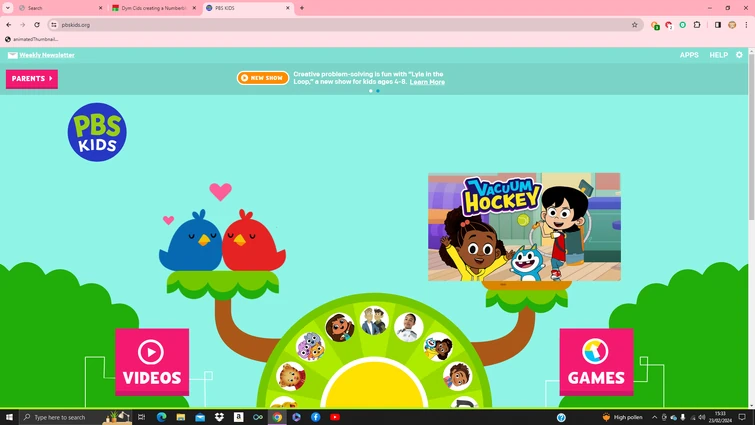The height and width of the screenshot is (425, 755).
Task: Reload the page
Action: pos(37,25)
